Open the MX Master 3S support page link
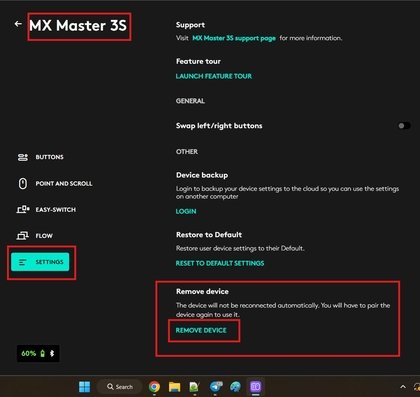 point(234,38)
